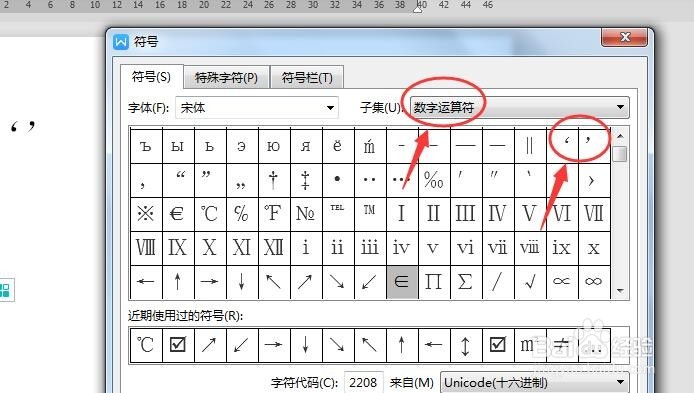Pick the down arrow ↓ in the main grid
This screenshot has height=393, width=694.
click(241, 282)
